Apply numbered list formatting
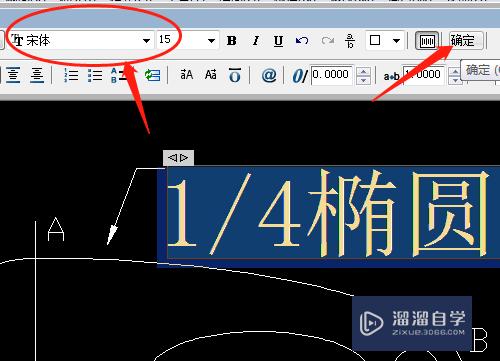This screenshot has width=500, height=361. (x=71, y=75)
